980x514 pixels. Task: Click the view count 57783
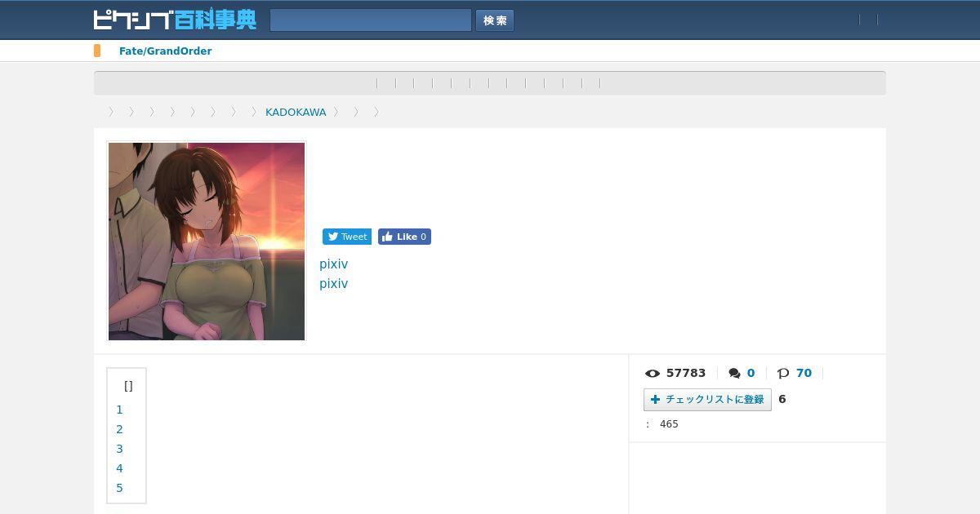tap(686, 373)
